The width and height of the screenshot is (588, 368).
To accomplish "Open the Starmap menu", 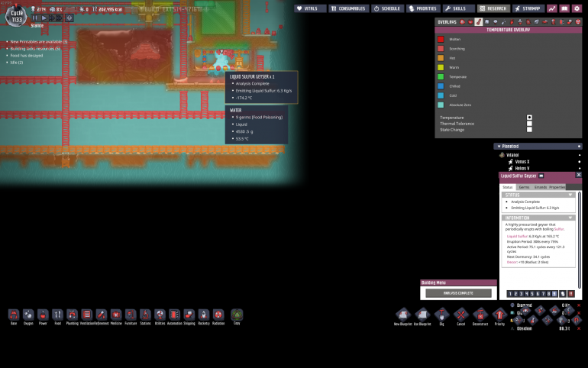I will click(x=528, y=8).
